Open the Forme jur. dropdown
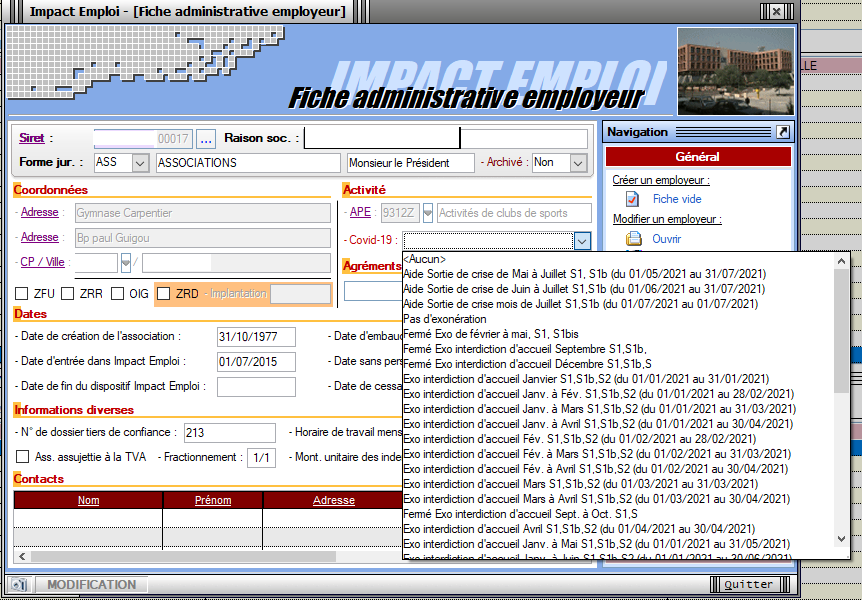 140,163
